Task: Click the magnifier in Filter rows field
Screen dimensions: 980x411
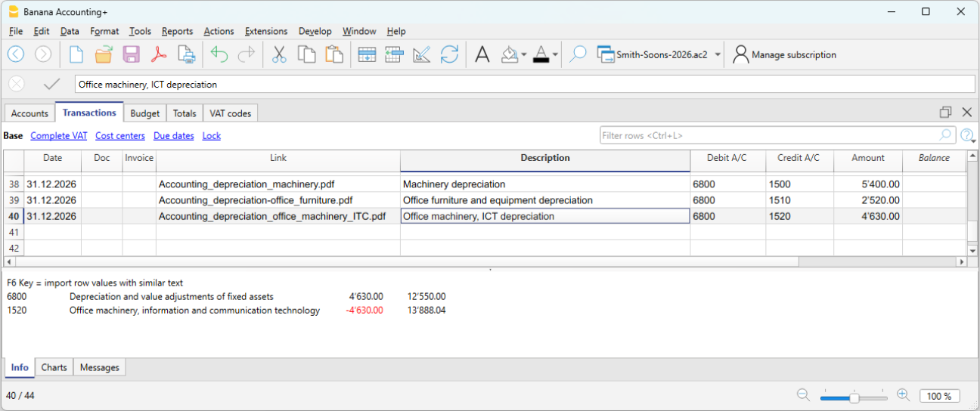Action: [x=945, y=135]
